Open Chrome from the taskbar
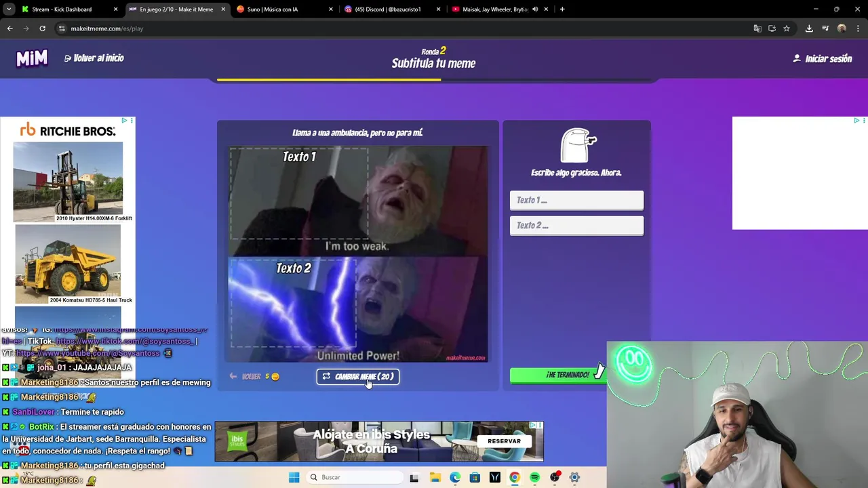The height and width of the screenshot is (488, 868). [x=515, y=477]
